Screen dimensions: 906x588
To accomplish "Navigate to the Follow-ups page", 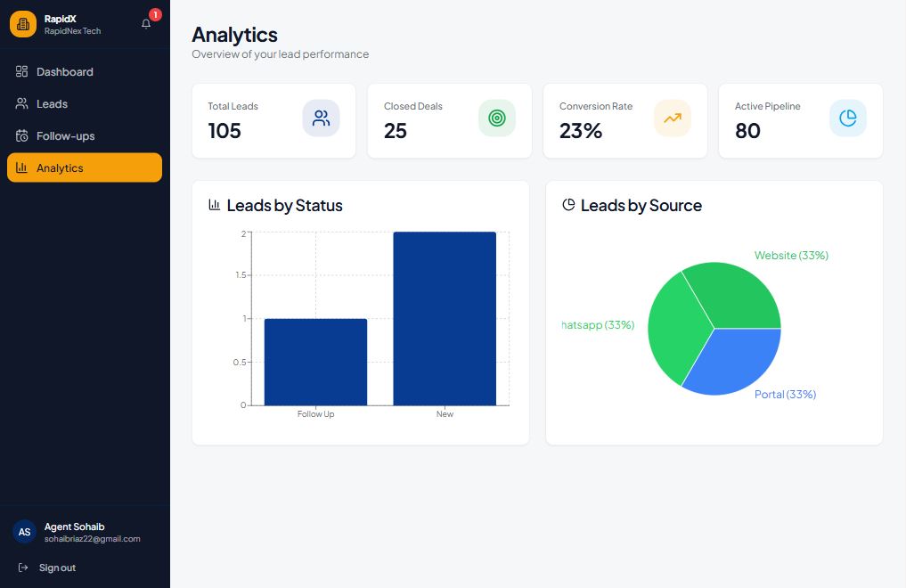I will point(66,135).
